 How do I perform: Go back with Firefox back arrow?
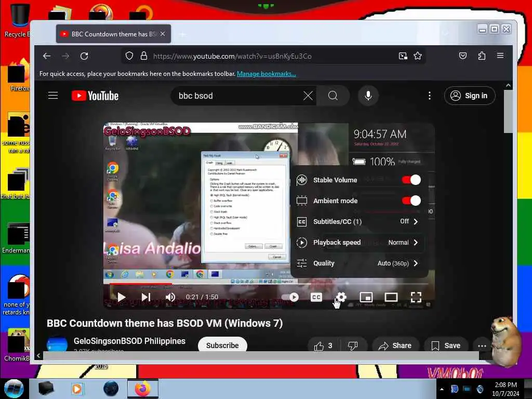point(47,56)
